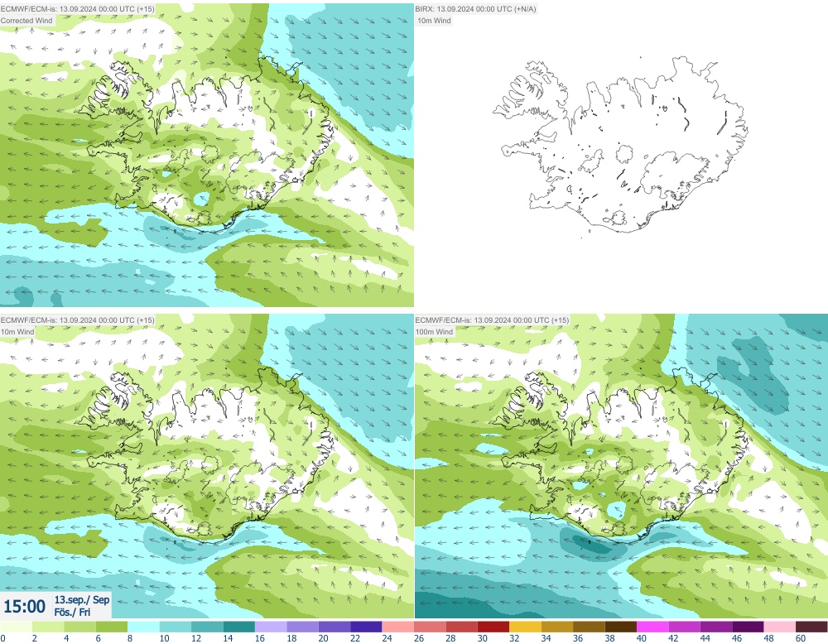This screenshot has height=644, width=828.
Task: Select the pink swatch between 24 and 26
Action: [x=397, y=627]
